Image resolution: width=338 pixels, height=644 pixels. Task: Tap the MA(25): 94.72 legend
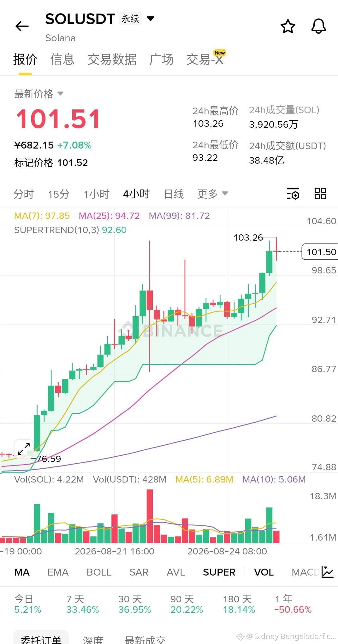109,216
